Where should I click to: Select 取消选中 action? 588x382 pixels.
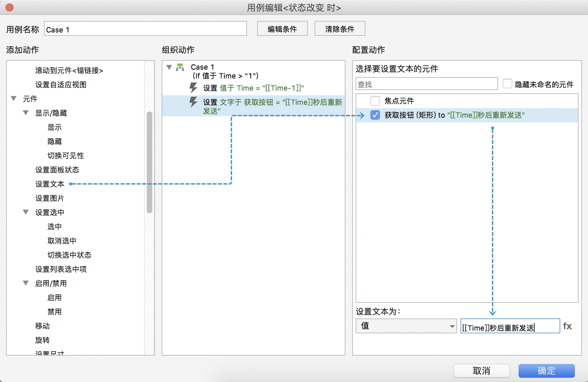pos(62,241)
